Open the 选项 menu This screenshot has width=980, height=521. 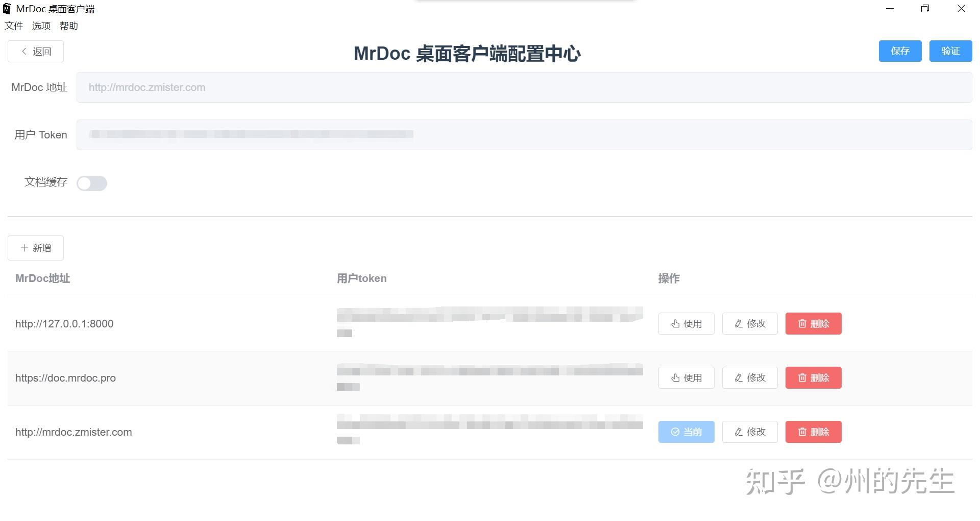point(41,26)
